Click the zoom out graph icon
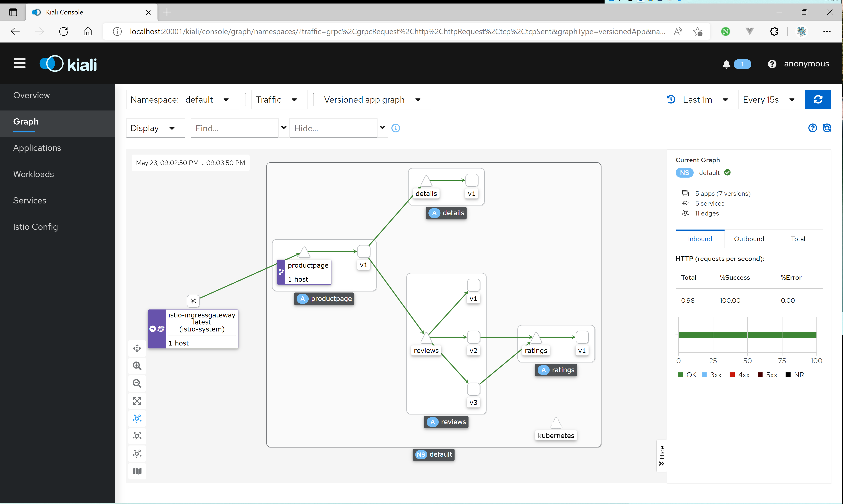Screen dimensions: 843x504 pos(137,383)
